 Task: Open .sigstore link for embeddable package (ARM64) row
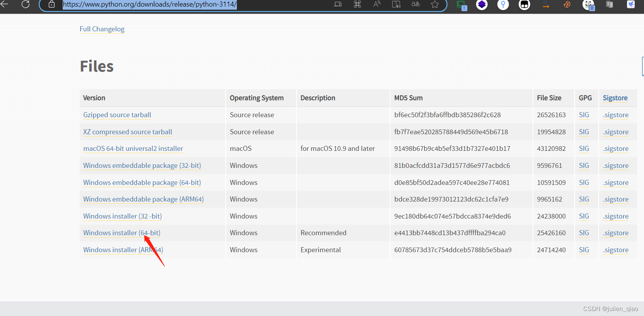pyautogui.click(x=616, y=199)
